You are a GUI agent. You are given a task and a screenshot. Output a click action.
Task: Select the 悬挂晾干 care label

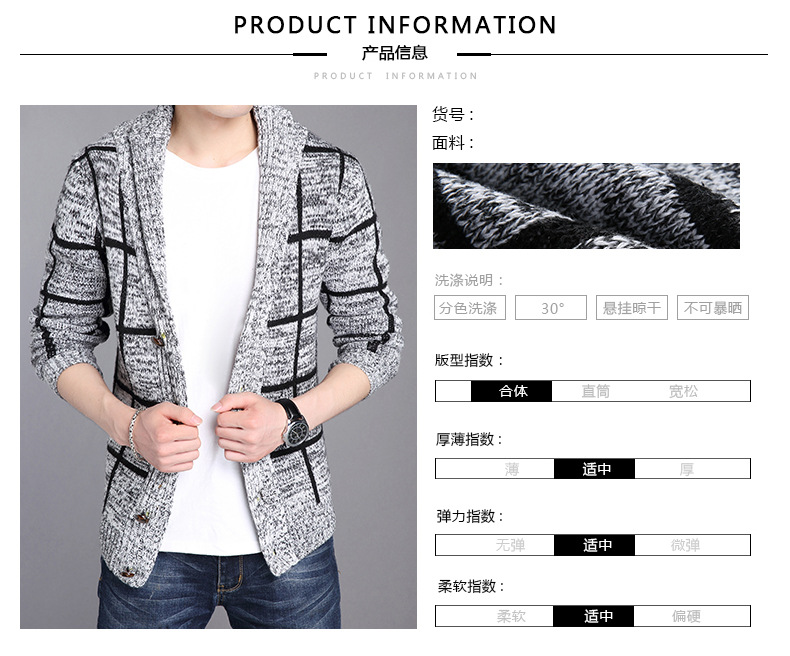tap(632, 308)
